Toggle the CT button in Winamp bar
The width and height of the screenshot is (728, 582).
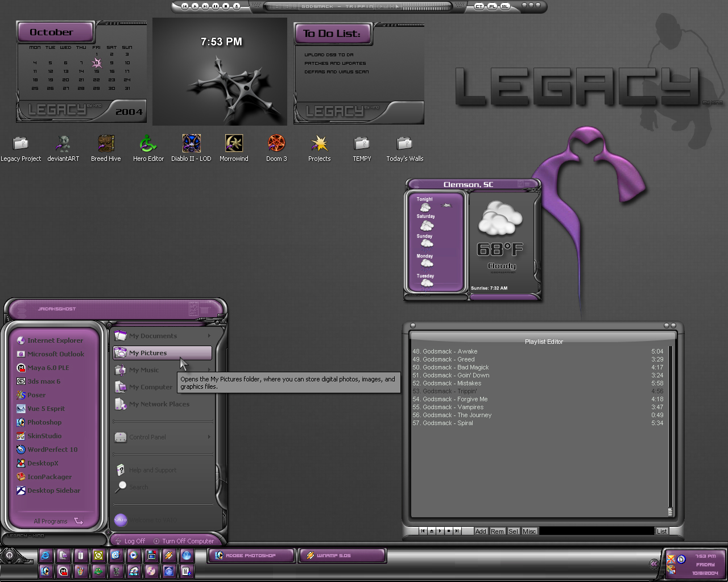tap(479, 6)
